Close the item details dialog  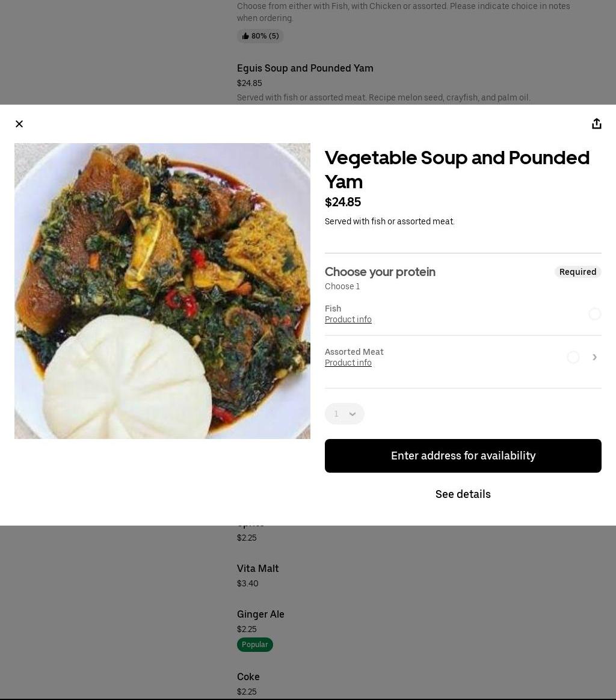click(19, 124)
